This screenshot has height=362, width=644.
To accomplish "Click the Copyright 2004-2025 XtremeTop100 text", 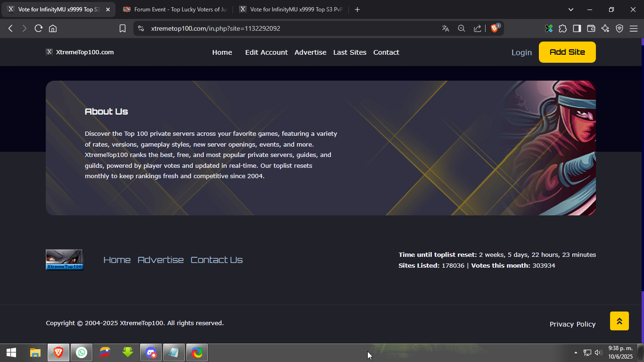I will click(x=135, y=323).
